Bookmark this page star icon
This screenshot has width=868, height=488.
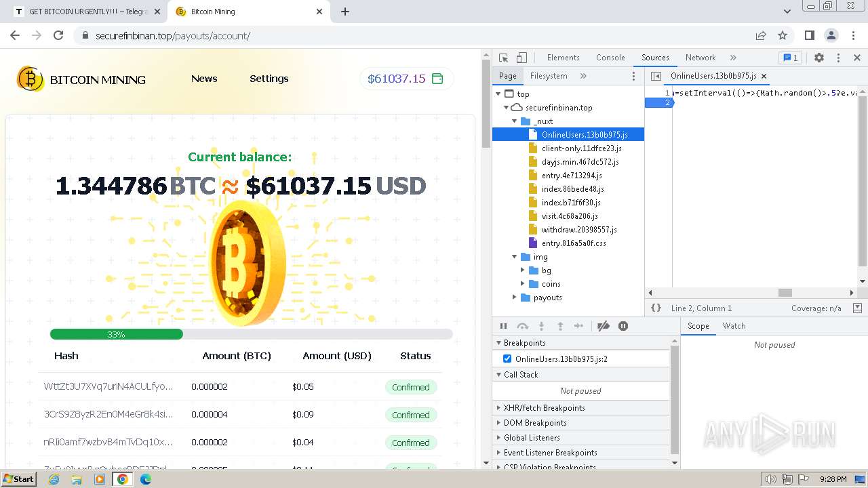783,35
